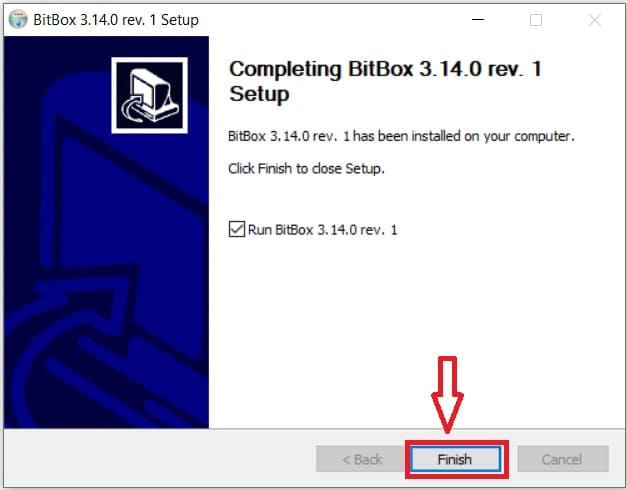Click the "Run BitBox 3.14.0 rev. 1" label
Screen dimensions: 627x490
(x=322, y=230)
